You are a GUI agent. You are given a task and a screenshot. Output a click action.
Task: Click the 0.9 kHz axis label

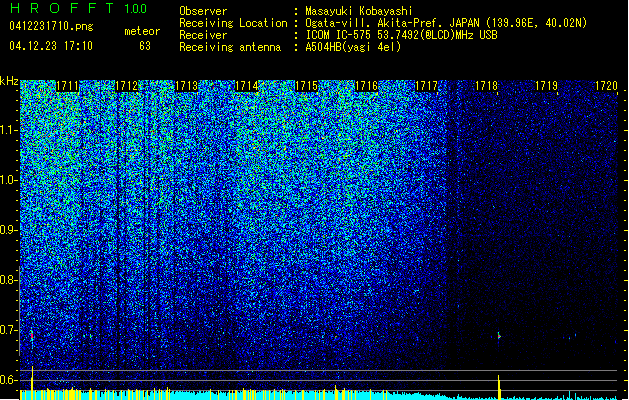9,230
